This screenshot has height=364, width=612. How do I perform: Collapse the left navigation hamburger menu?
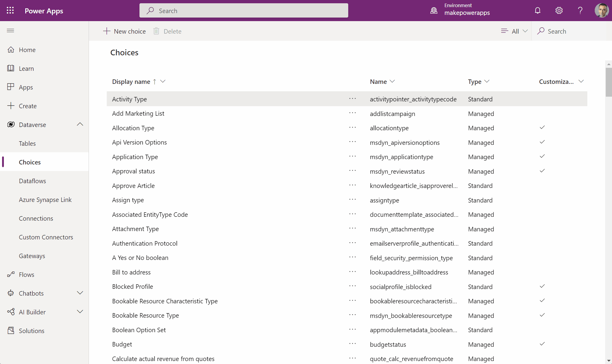[x=10, y=31]
